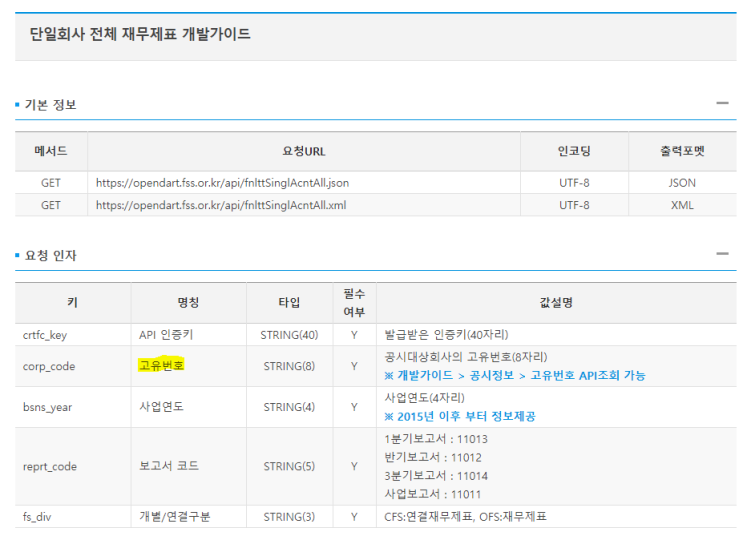Click the JSON output format cell
This screenshot has height=536, width=743.
click(x=682, y=183)
